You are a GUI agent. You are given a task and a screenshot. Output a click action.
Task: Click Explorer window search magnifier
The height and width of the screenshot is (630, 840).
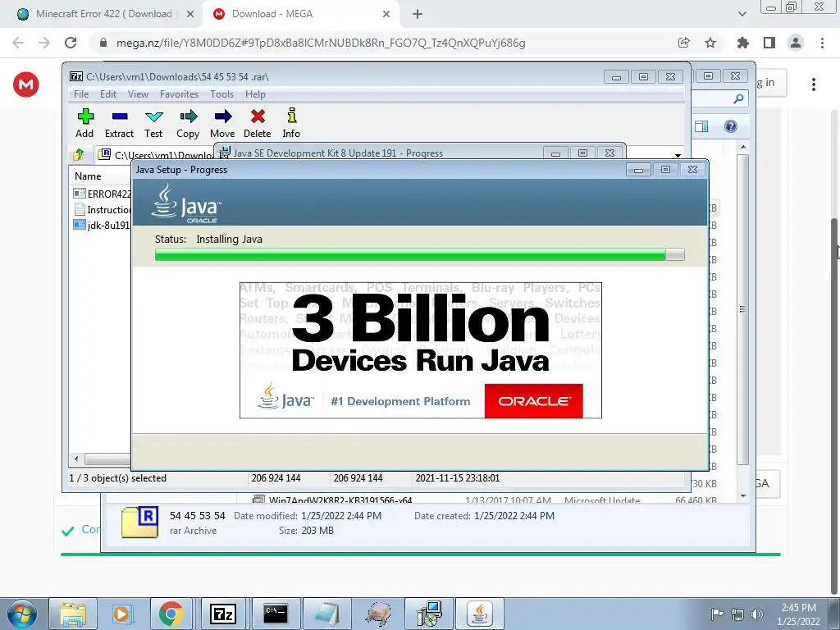click(738, 98)
